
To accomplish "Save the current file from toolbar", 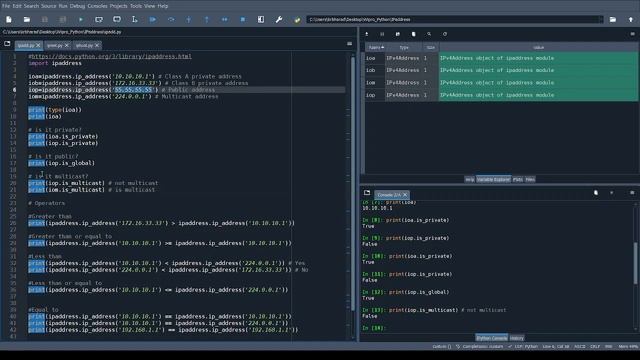I will pos(44,20).
